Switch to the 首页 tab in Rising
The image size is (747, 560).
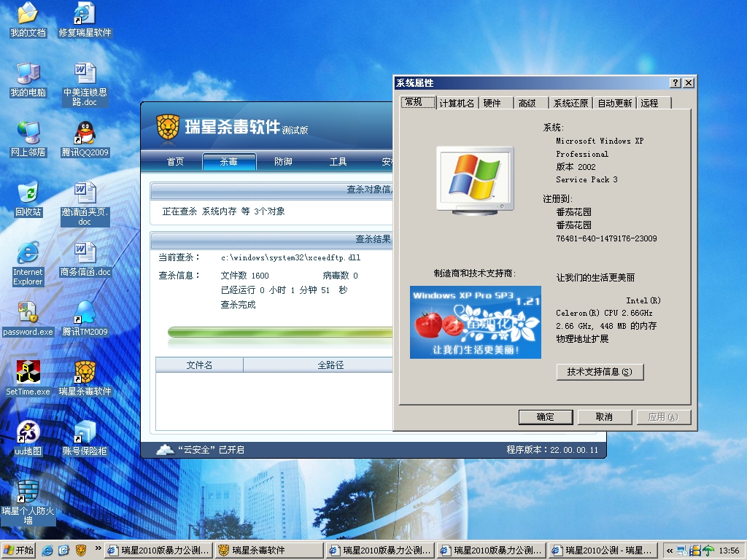[x=175, y=161]
